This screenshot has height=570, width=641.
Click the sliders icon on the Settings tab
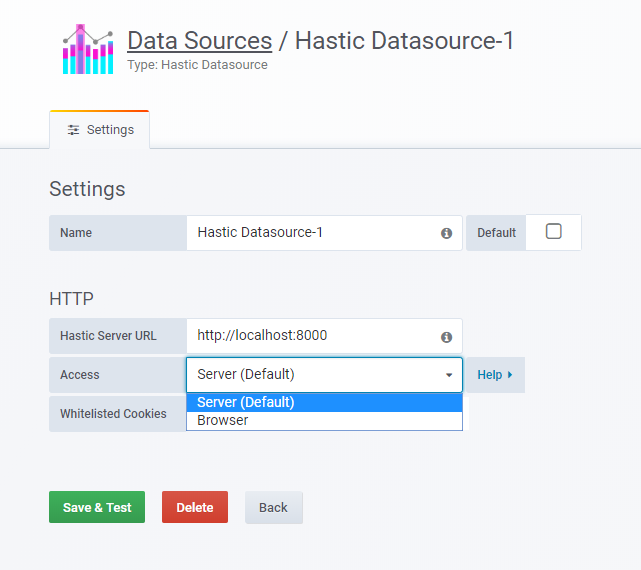point(73,130)
